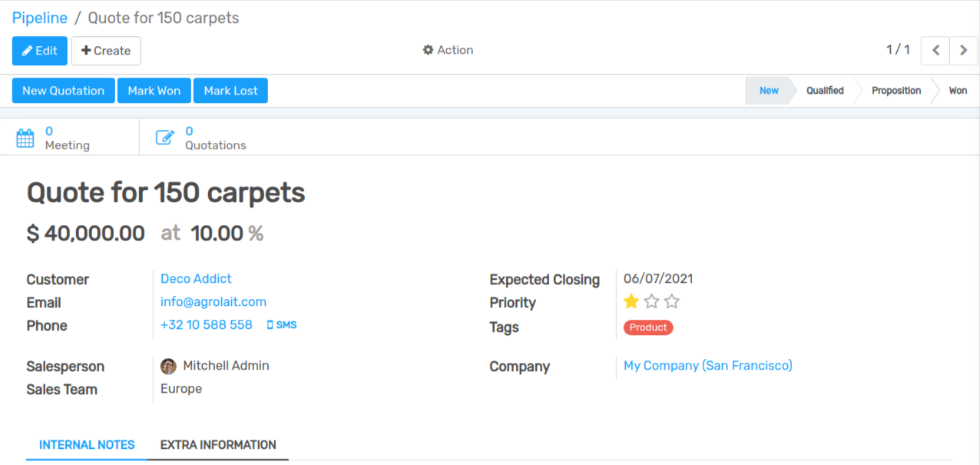Open the Quotations edit icon

(165, 138)
